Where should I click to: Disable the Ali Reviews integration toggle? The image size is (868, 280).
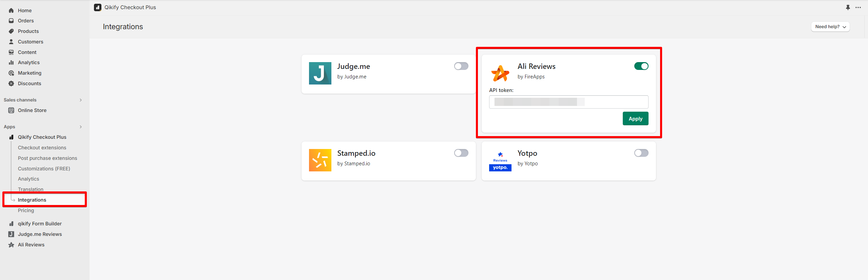pos(641,66)
